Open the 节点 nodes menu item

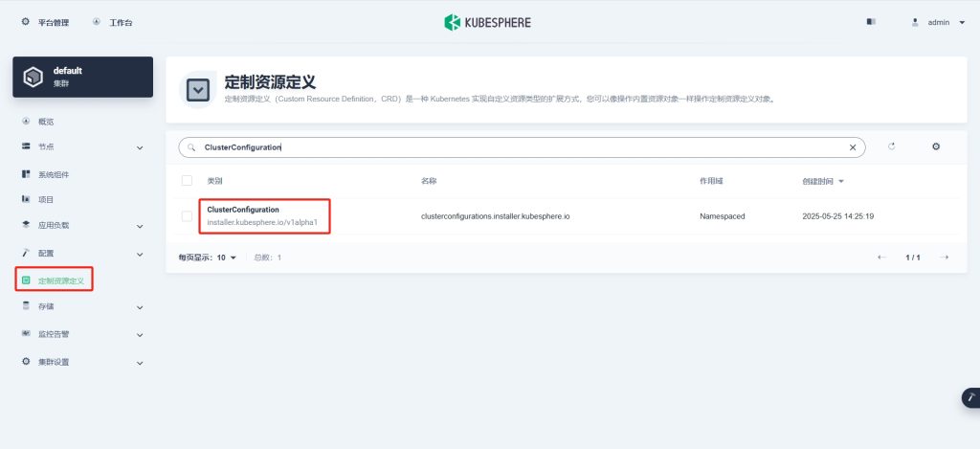[46, 147]
